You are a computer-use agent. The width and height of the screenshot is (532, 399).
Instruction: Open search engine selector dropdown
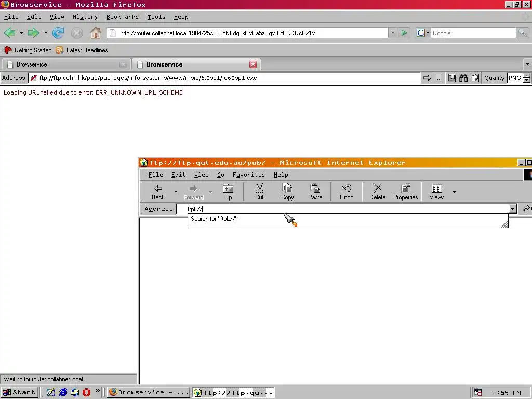(423, 33)
